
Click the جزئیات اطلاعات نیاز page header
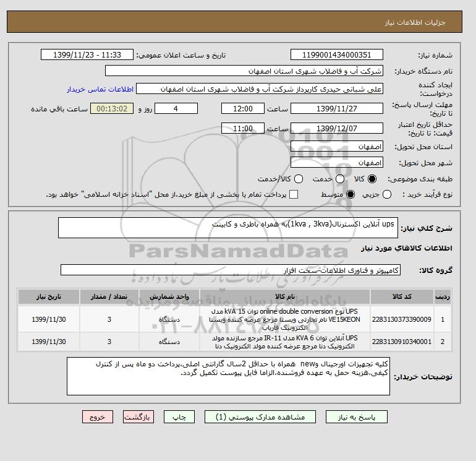coord(415,22)
